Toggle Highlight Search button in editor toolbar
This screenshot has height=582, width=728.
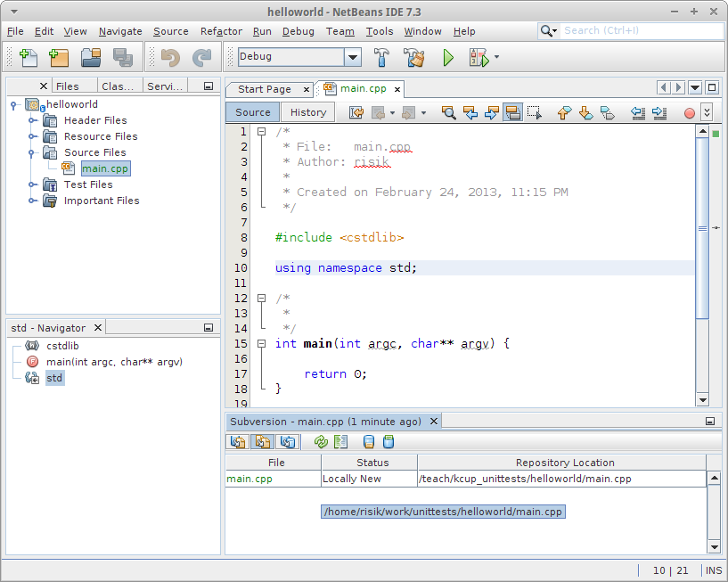(512, 112)
